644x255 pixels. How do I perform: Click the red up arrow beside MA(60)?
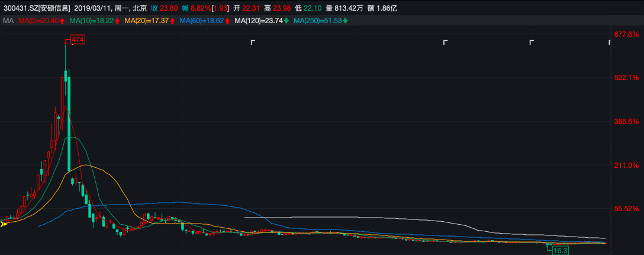(x=228, y=21)
